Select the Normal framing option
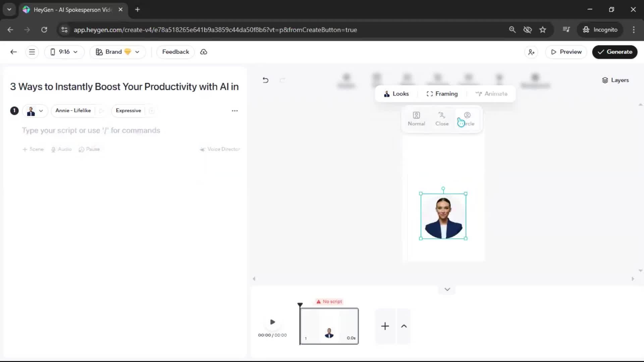 416,119
